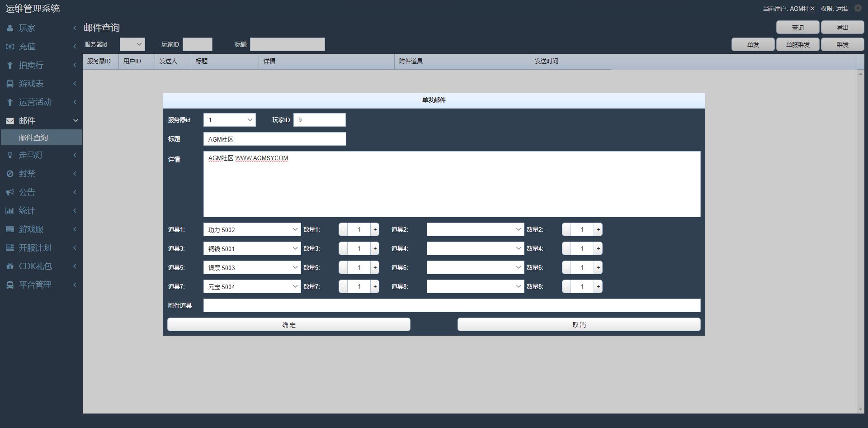Open the empty 道具2 item dropdown
868x428 pixels.
coord(475,230)
